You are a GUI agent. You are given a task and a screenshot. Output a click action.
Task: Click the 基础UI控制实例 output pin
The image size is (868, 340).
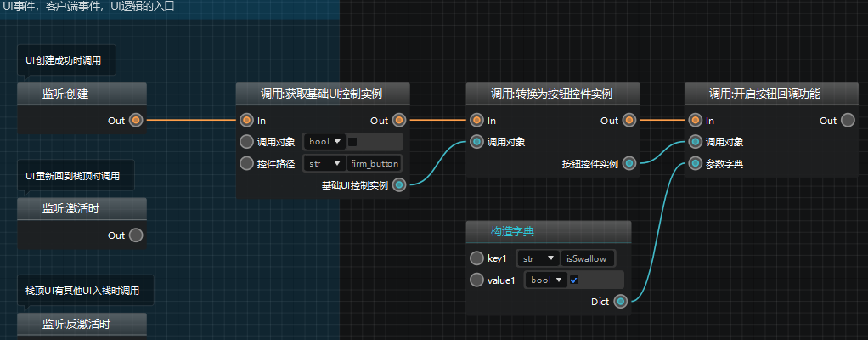click(x=399, y=184)
